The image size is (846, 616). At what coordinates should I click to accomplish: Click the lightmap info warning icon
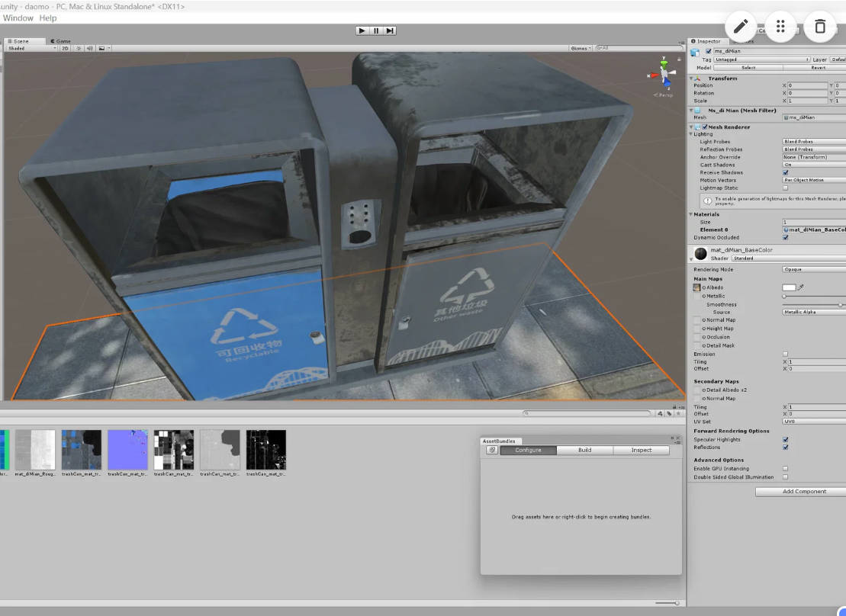click(x=707, y=201)
